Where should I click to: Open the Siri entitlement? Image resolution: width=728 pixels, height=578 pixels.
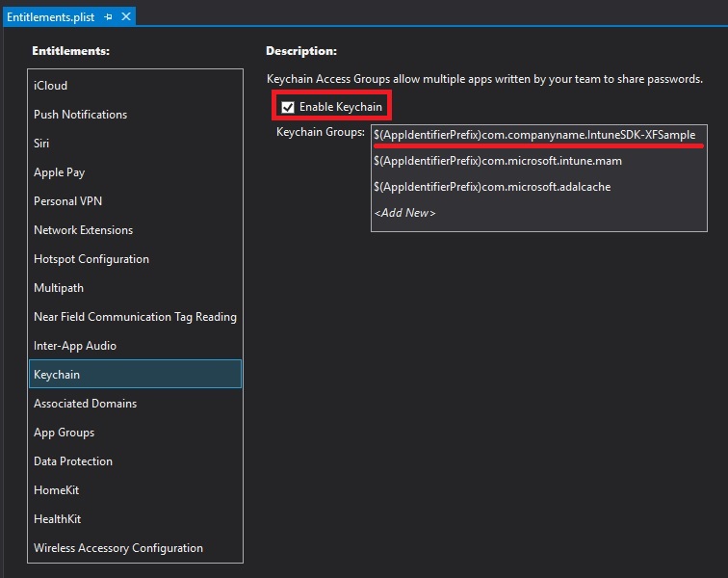[135, 144]
